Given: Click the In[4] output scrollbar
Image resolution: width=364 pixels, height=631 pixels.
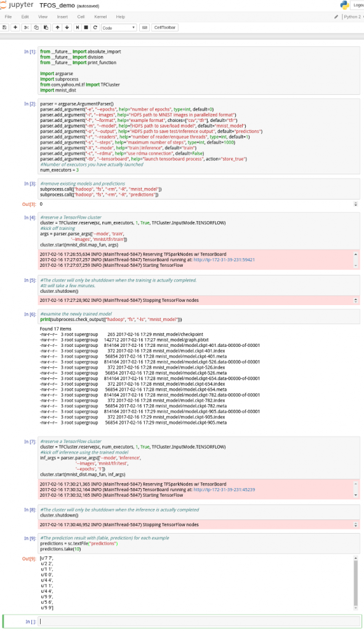Looking at the screenshot, I should click(355, 260).
